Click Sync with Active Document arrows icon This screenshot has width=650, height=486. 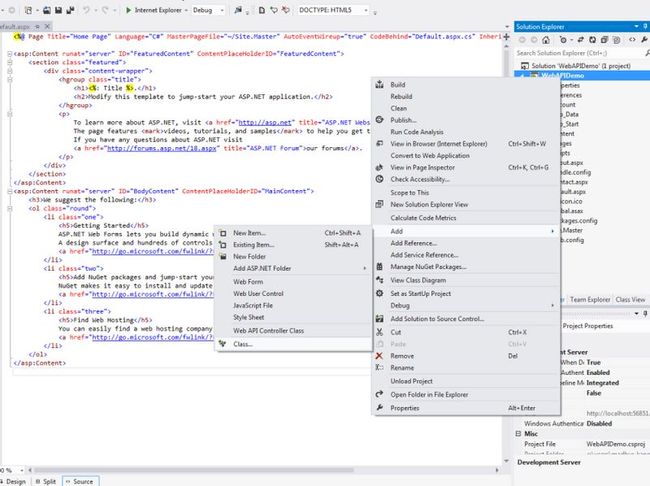tap(580, 40)
